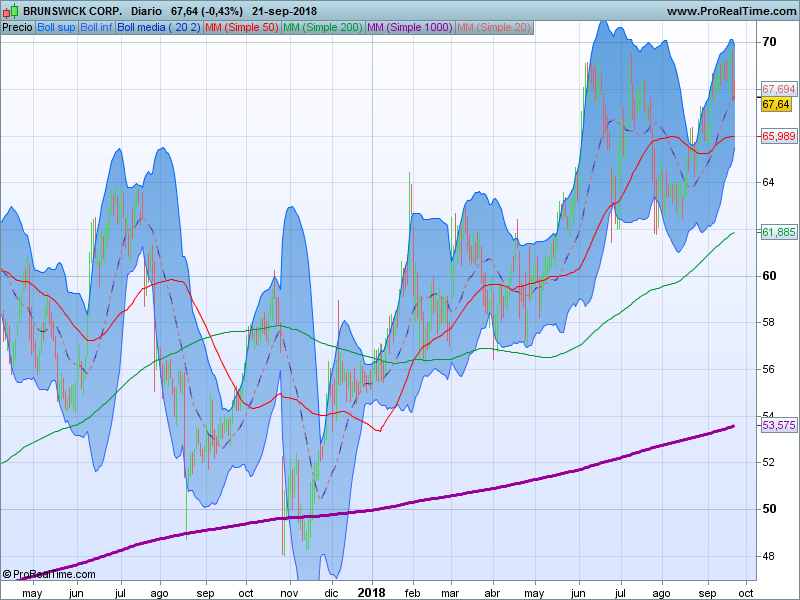Click the 60 price axis label

click(769, 276)
